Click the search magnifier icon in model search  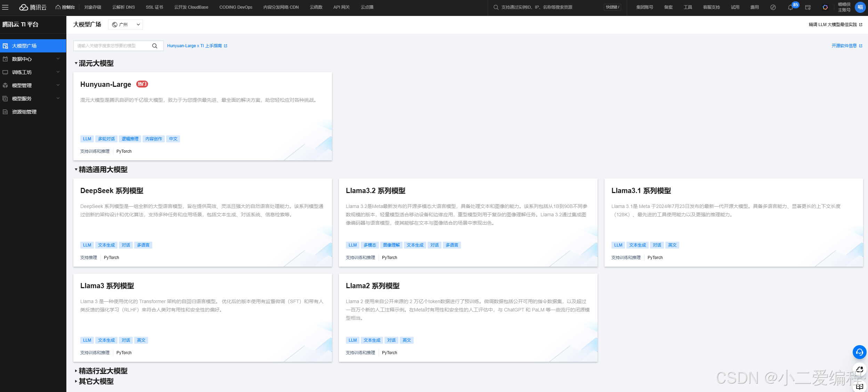155,46
